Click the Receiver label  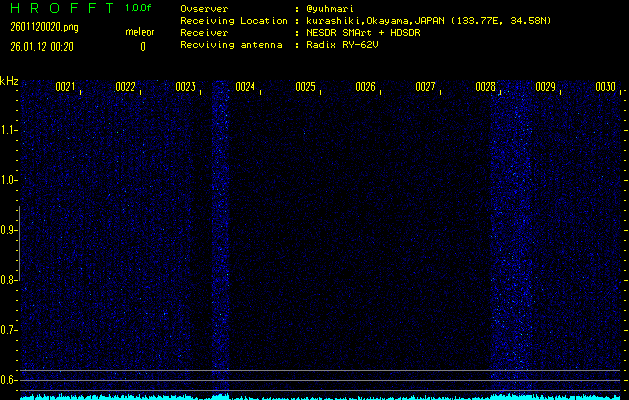point(204,33)
